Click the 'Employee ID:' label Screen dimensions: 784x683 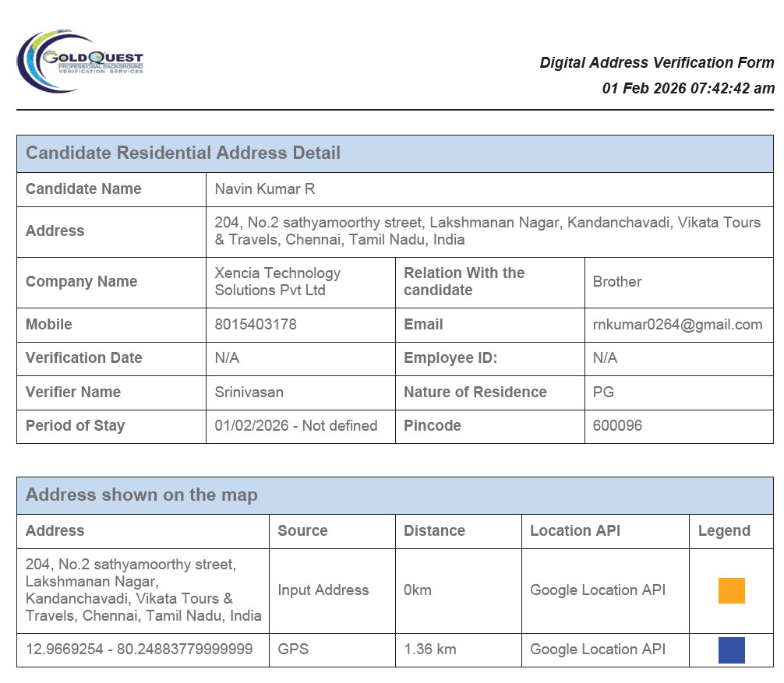450,358
